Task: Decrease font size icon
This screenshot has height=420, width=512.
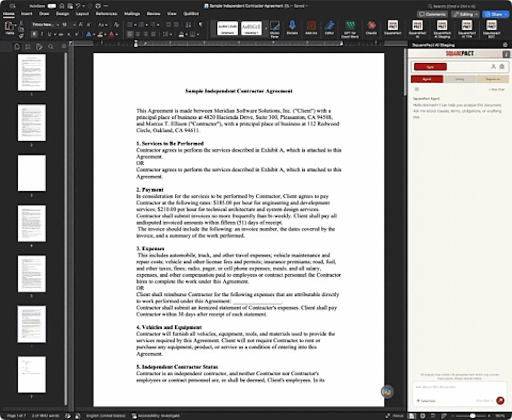Action: click(89, 25)
